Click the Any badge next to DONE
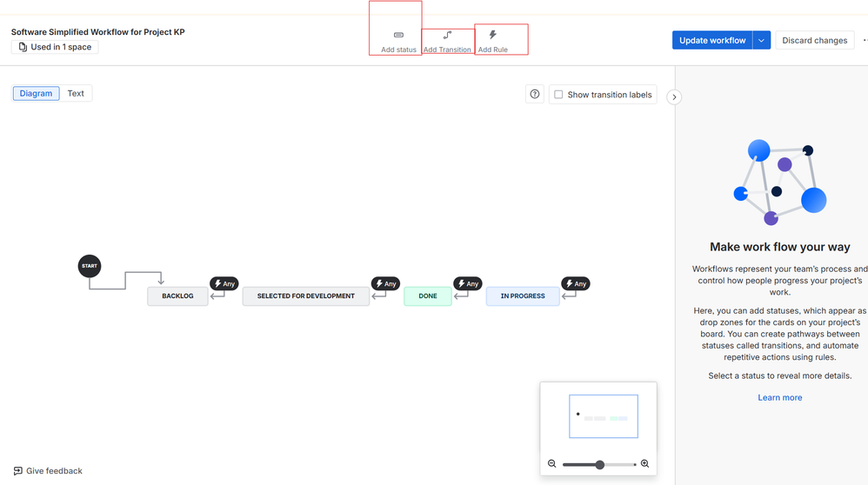The height and width of the screenshot is (485, 868). pyautogui.click(x=468, y=283)
